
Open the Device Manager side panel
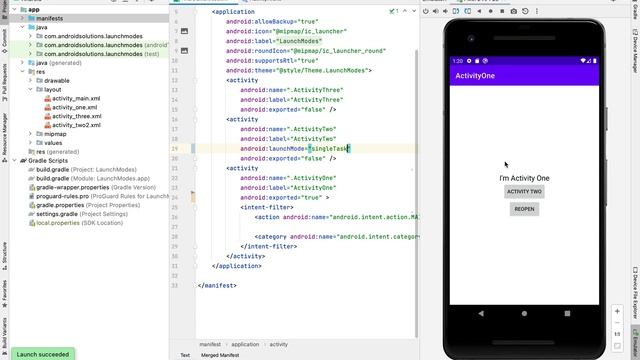pos(635,51)
